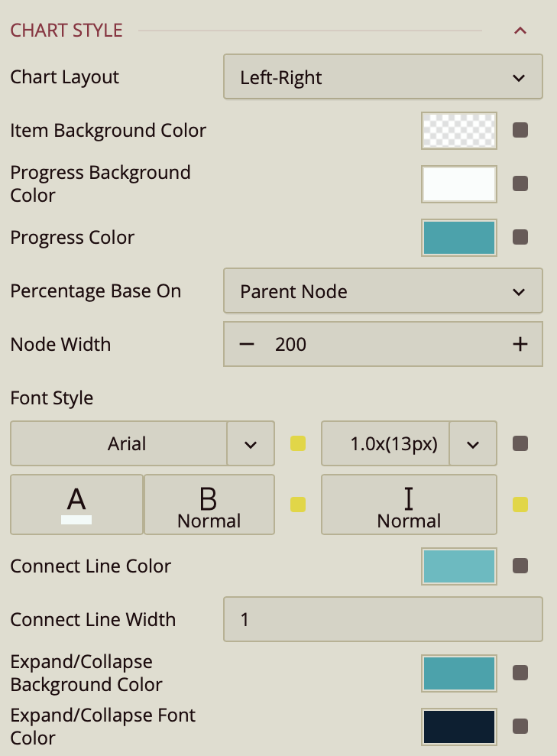557x756 pixels.
Task: Open the Connect Line Color swatch
Action: 458,566
